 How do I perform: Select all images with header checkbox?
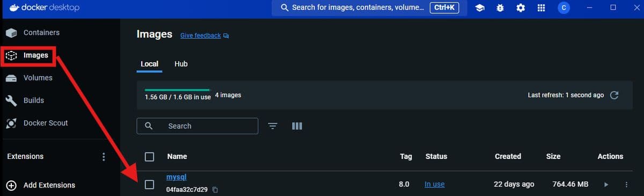tap(150, 156)
